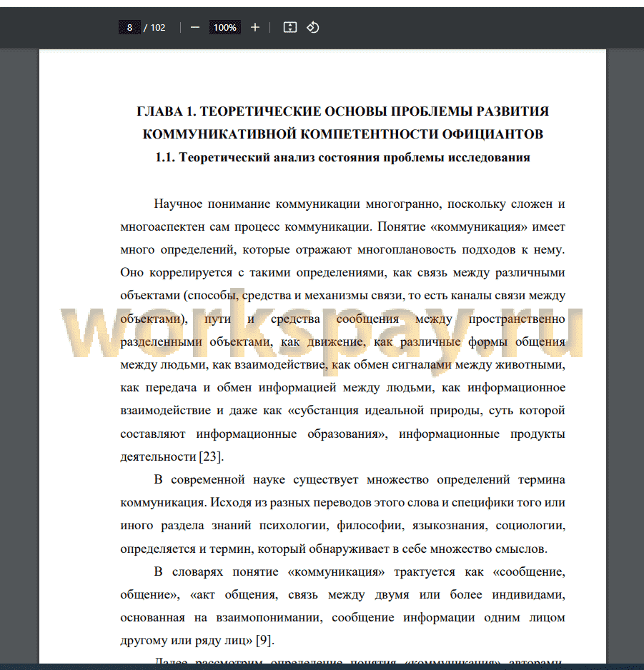
Task: Click the word 'многоплановость'
Action: click(406, 250)
